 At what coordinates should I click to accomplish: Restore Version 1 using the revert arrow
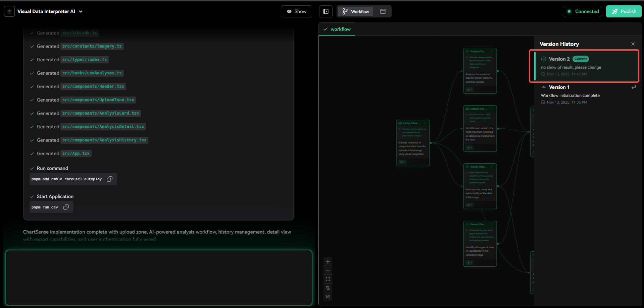point(633,87)
